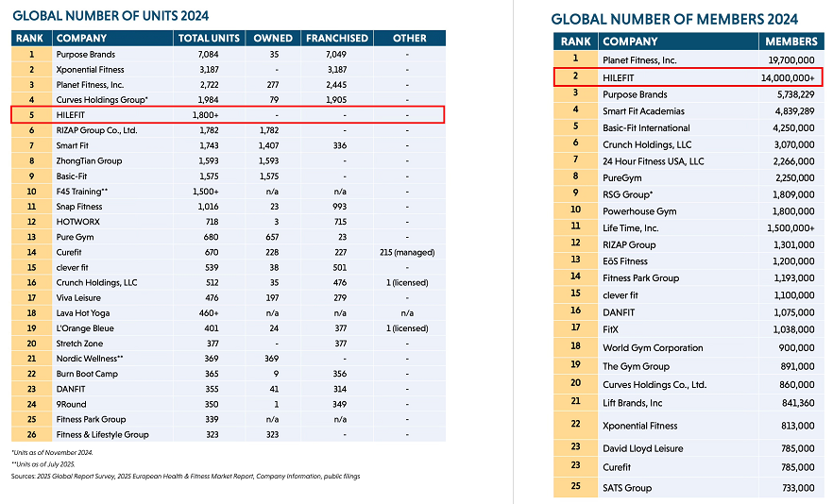
Task: Click the FRANCHISED column header
Action: [337, 39]
